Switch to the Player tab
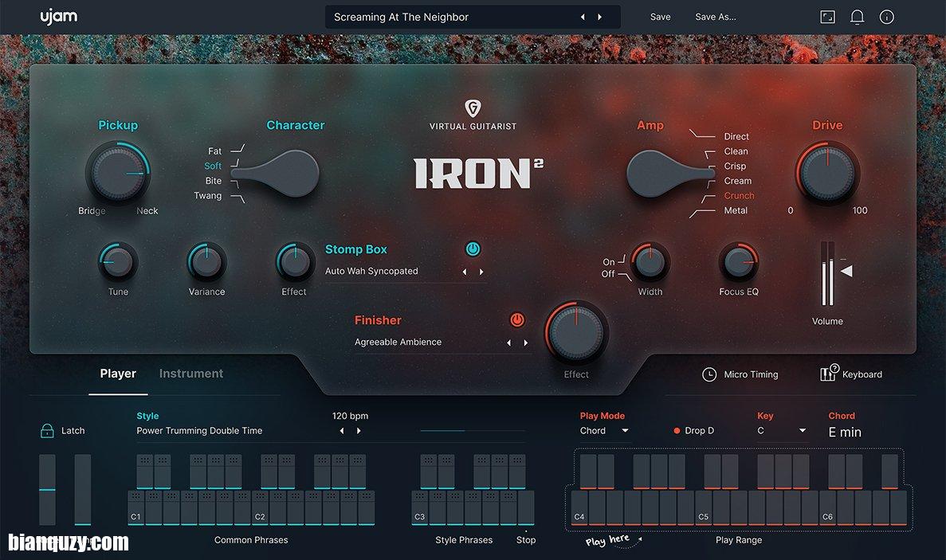Image resolution: width=946 pixels, height=560 pixels. point(118,374)
